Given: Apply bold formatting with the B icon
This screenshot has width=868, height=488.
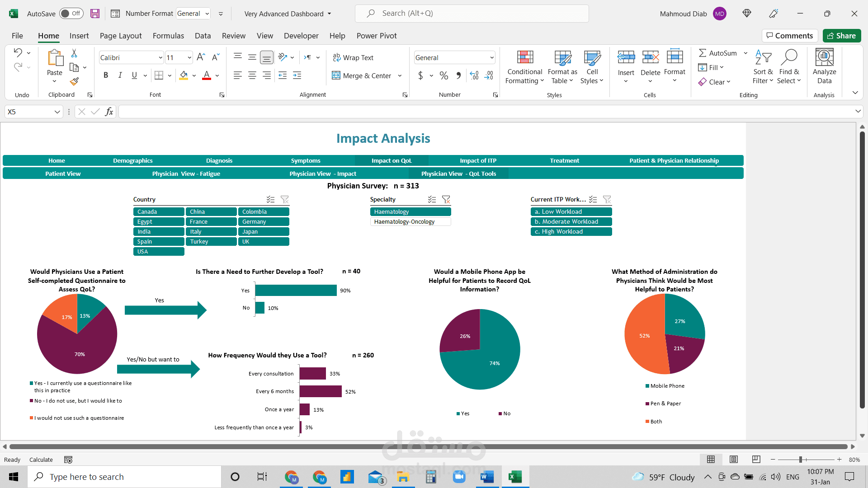Looking at the screenshot, I should click(x=106, y=75).
